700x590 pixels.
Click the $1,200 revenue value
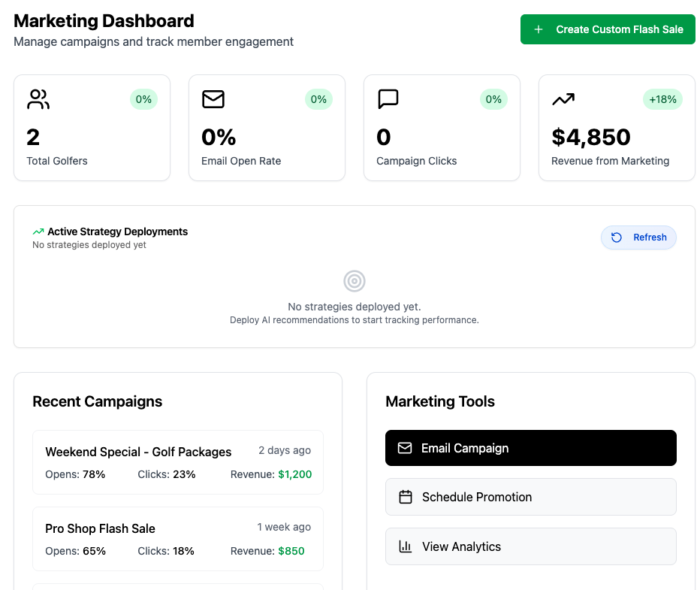coord(296,474)
